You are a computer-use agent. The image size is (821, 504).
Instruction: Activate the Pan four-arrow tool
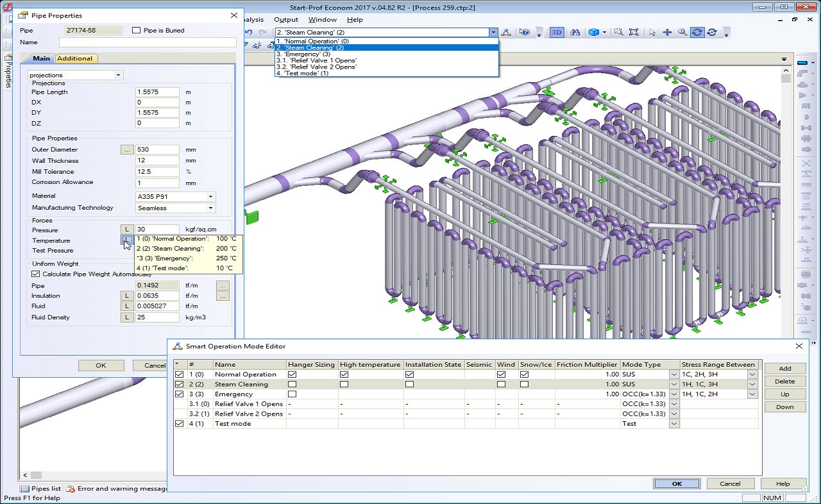pos(667,32)
